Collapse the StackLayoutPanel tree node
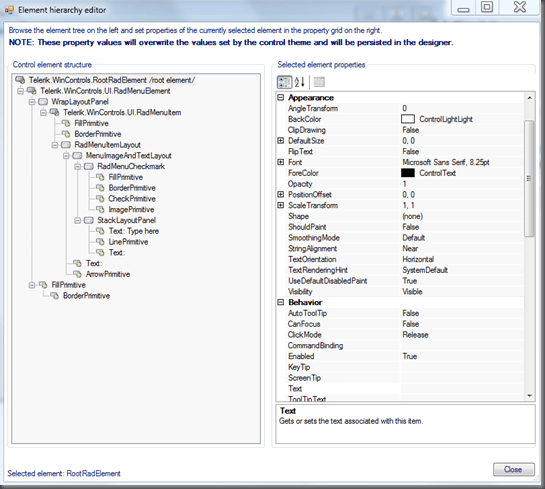The height and width of the screenshot is (489, 545). (78, 220)
